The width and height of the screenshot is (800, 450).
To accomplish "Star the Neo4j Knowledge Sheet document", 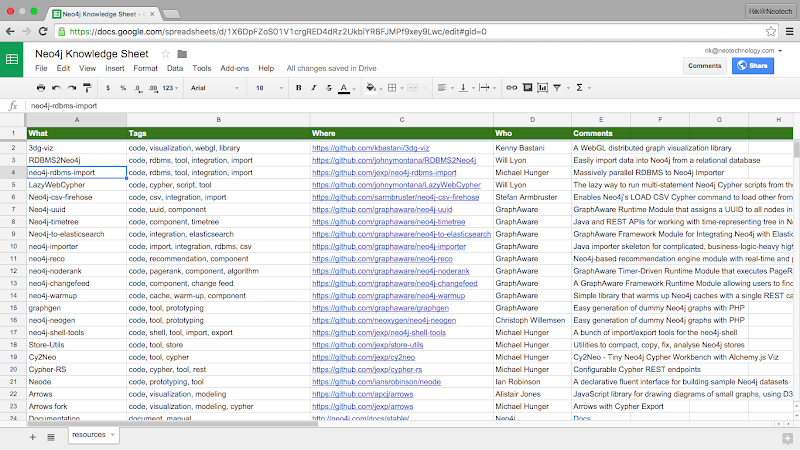I will coord(165,54).
